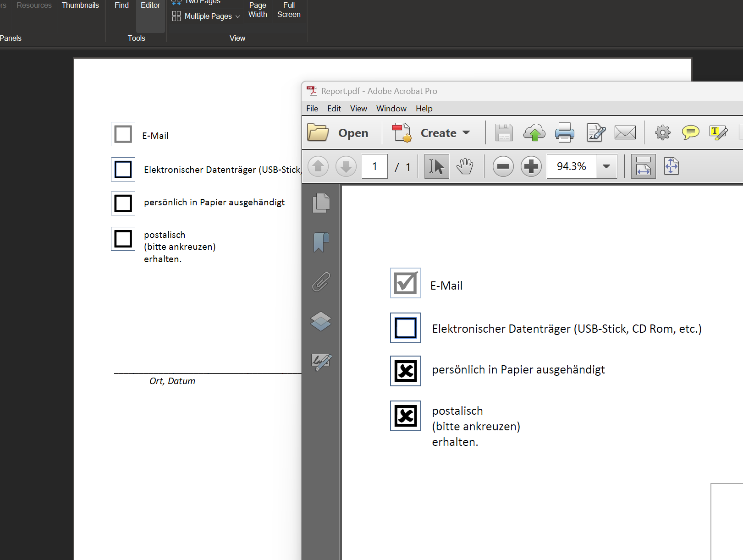Open the Page Thumbnails sidebar panel
Viewport: 743px width, 560px height.
click(x=321, y=203)
